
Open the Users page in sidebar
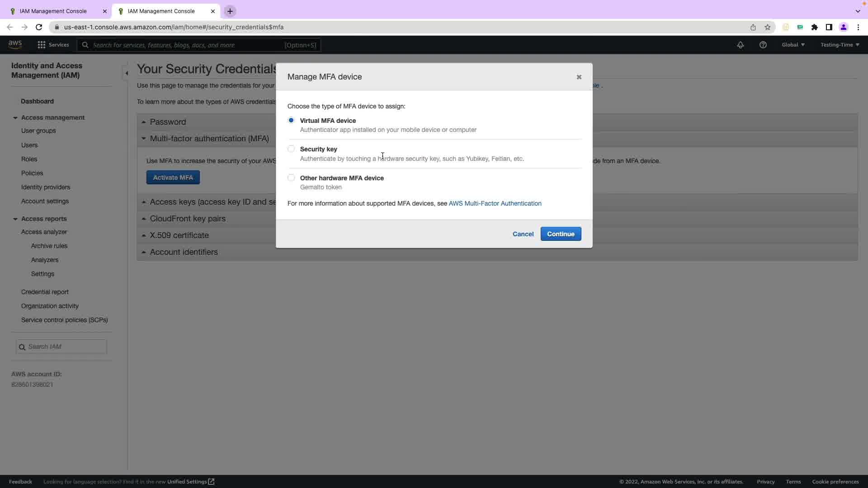tap(29, 145)
